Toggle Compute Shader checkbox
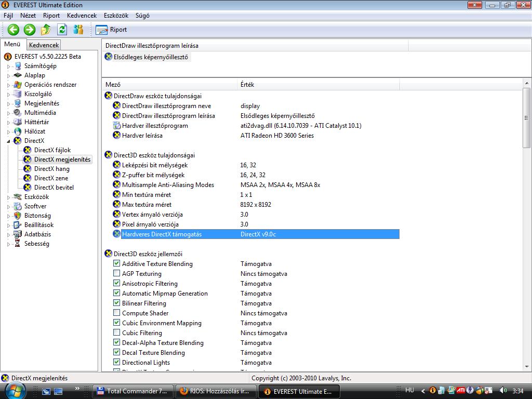532x399 pixels. tap(116, 312)
